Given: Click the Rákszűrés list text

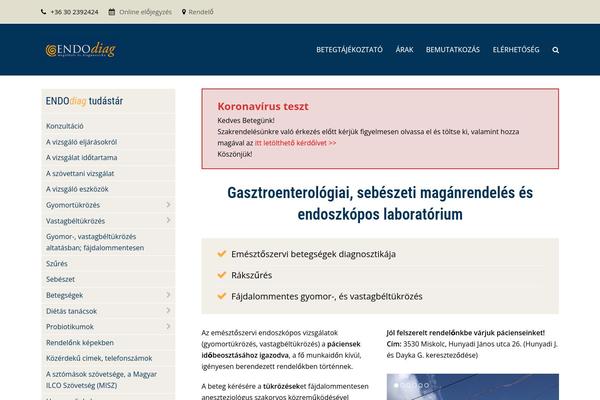Looking at the screenshot, I should click(x=251, y=275).
